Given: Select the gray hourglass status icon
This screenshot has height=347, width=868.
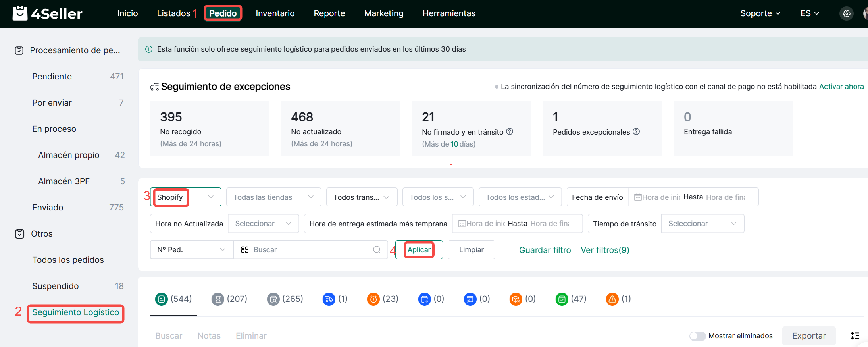Looking at the screenshot, I should coord(217,299).
